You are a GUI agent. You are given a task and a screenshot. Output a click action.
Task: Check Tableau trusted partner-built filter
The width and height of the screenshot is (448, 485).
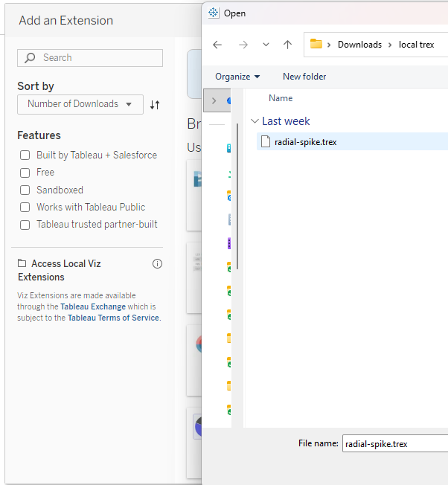pyautogui.click(x=25, y=225)
